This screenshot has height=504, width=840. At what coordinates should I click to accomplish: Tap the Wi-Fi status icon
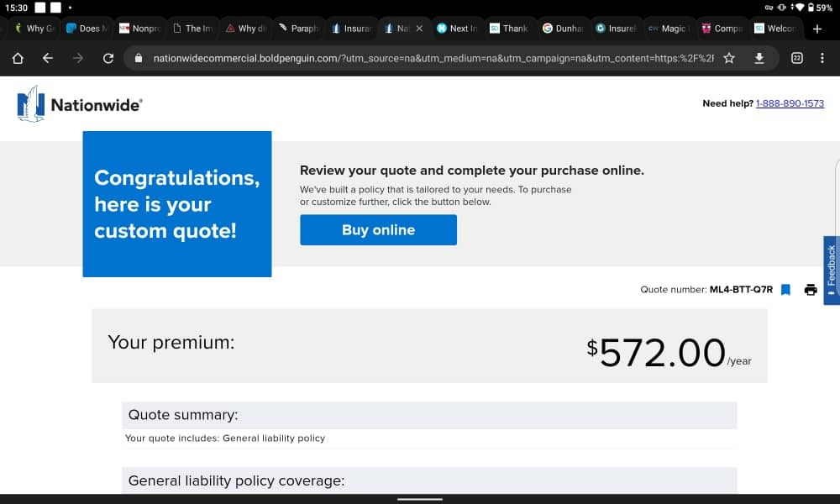tap(800, 8)
